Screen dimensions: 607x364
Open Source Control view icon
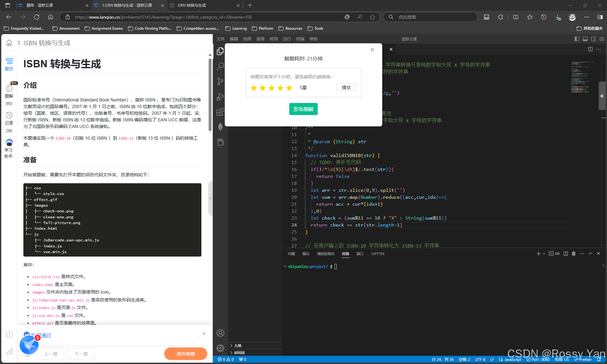(x=220, y=82)
